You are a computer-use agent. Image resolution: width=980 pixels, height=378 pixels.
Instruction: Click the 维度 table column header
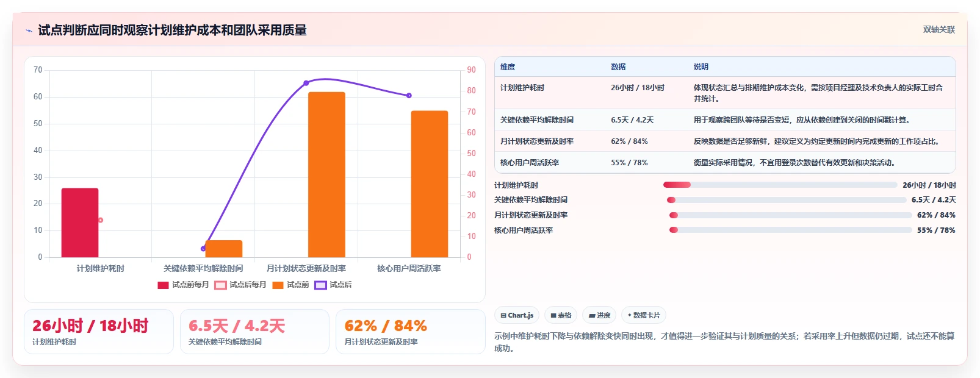(x=508, y=67)
